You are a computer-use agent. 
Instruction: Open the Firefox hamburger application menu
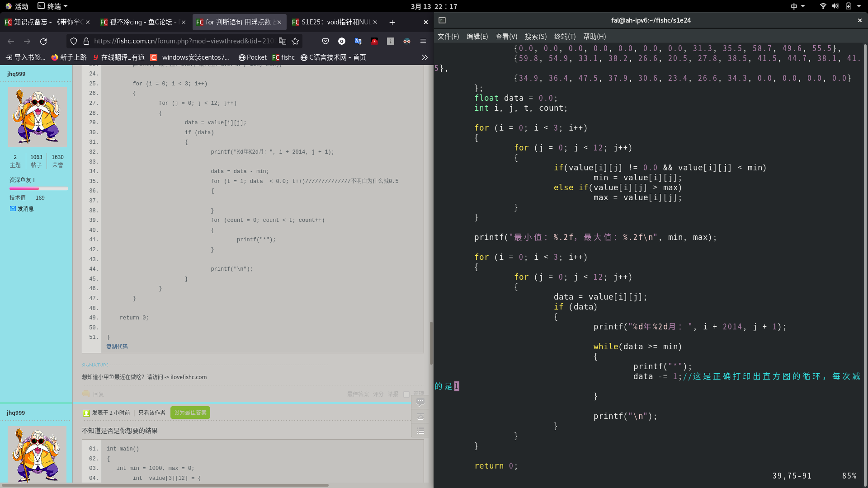423,41
